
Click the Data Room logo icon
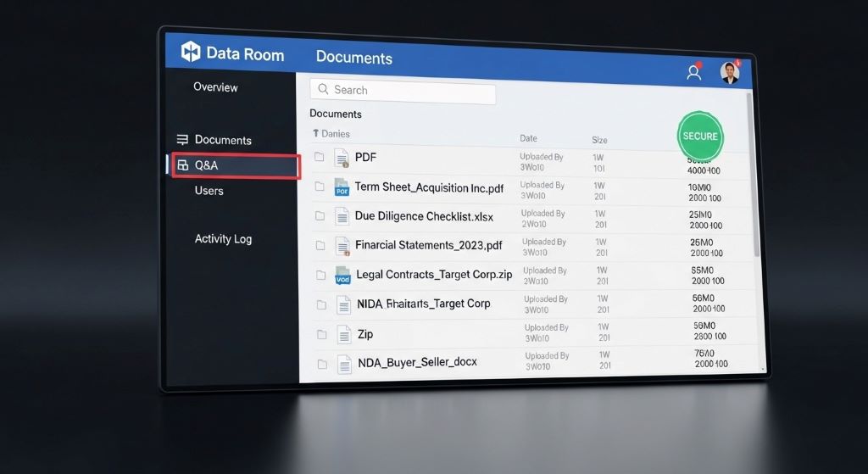pyautogui.click(x=191, y=52)
